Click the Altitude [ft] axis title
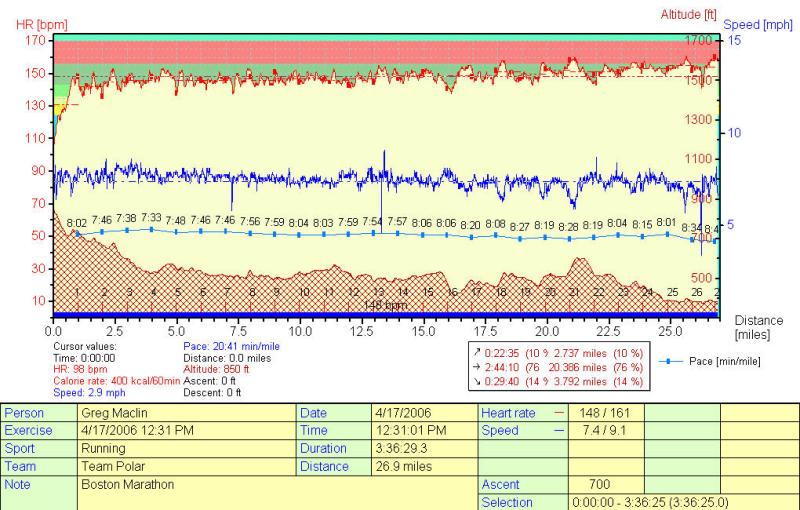 [x=687, y=13]
